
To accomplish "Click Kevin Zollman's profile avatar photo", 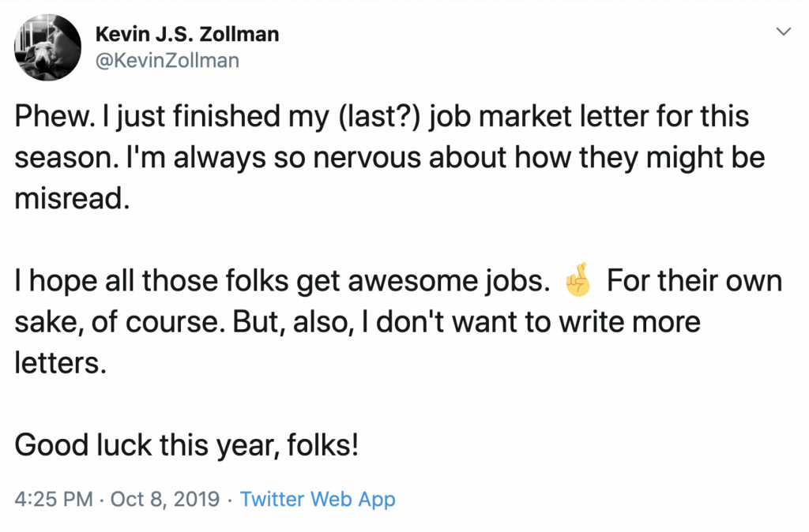I will [x=47, y=47].
